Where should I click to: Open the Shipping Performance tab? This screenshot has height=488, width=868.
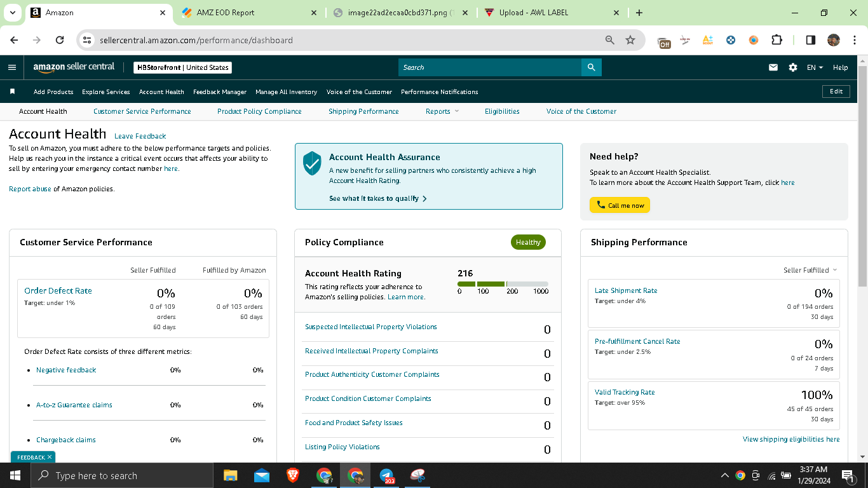pos(363,111)
